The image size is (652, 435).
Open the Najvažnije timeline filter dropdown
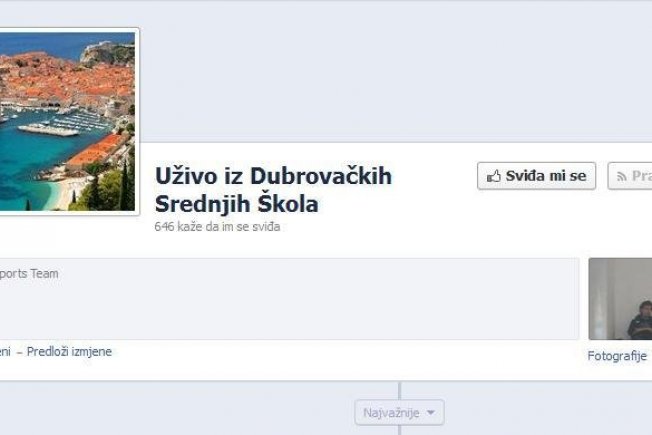pyautogui.click(x=399, y=413)
